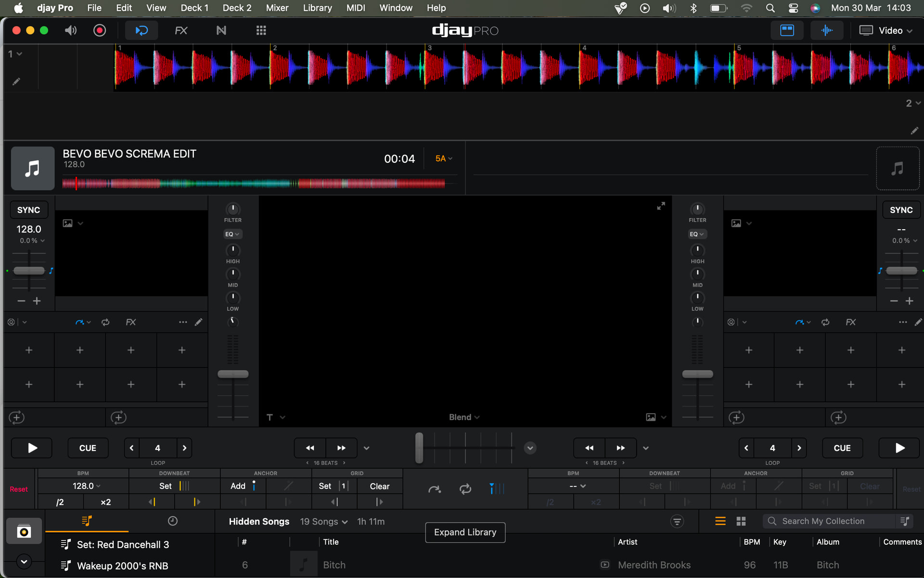The image size is (924, 578).
Task: Click the Clear grid button on deck 1
Action: [x=379, y=486]
